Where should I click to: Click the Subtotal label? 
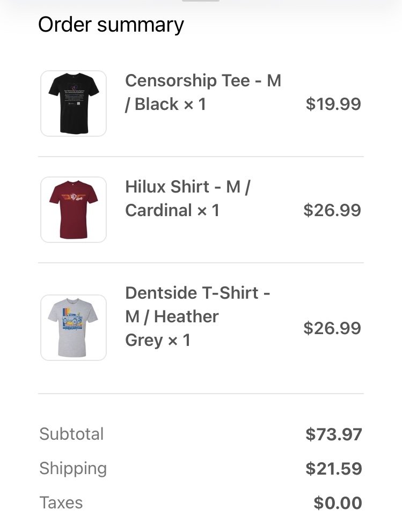pos(71,434)
